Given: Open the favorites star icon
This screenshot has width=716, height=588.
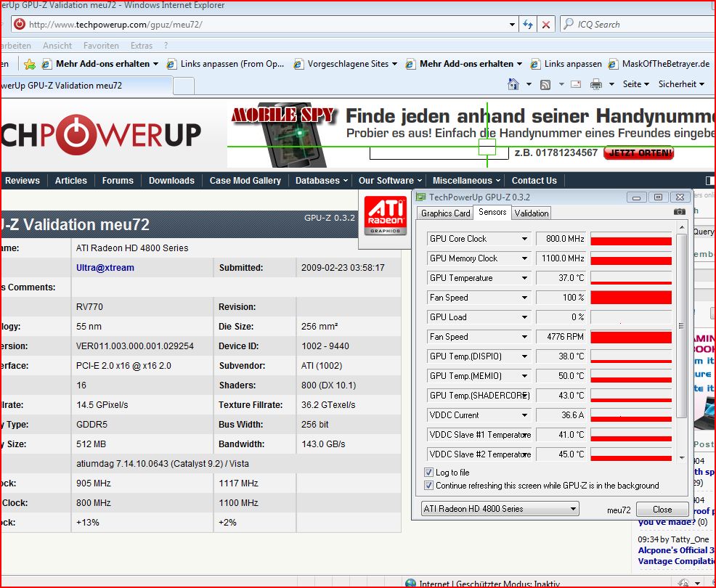Looking at the screenshot, I should pos(29,65).
